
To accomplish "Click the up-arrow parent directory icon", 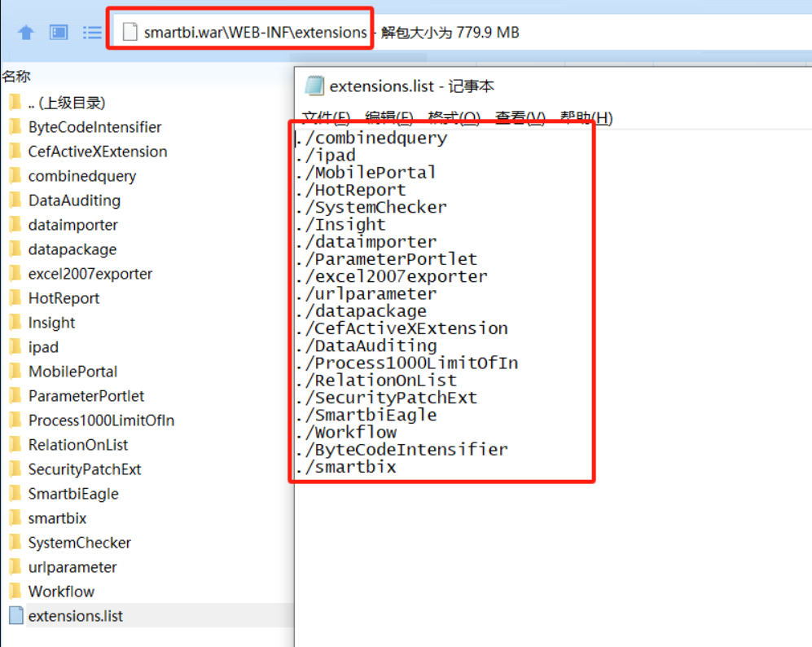I will point(26,33).
